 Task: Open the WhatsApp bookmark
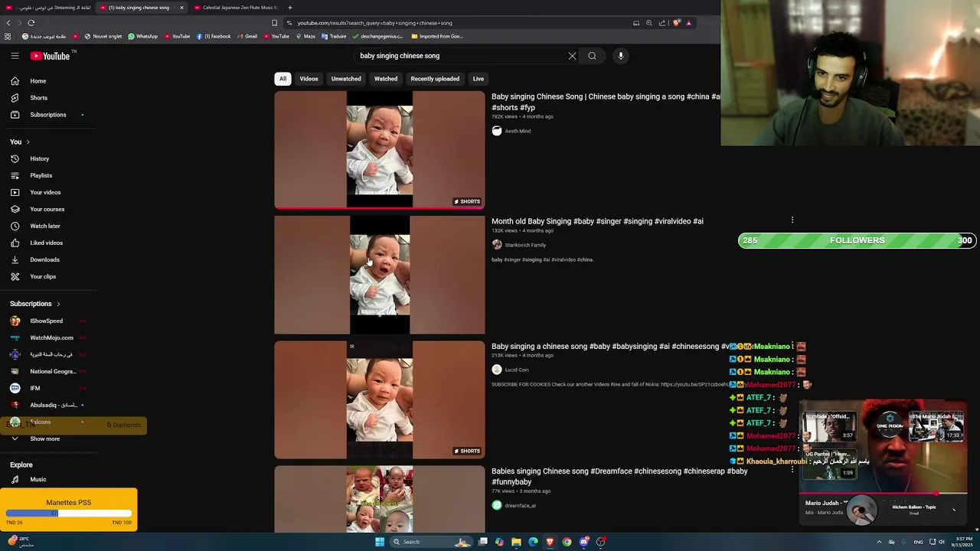(x=142, y=36)
